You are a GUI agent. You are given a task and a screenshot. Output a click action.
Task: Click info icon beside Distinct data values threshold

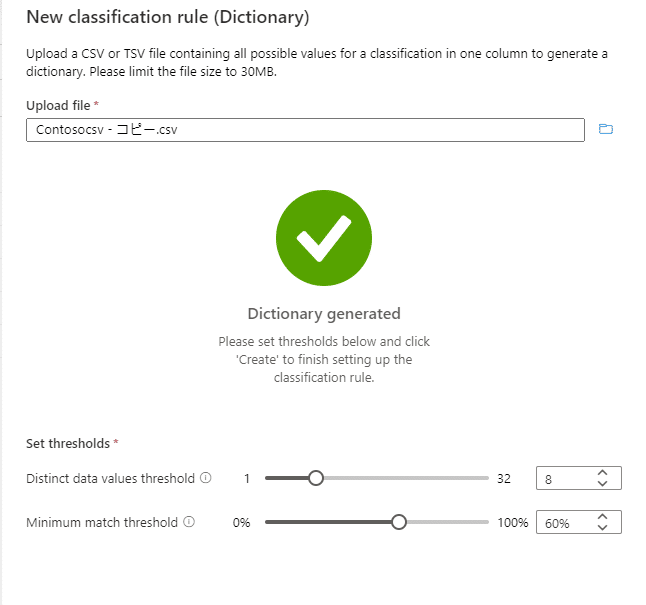click(x=206, y=478)
